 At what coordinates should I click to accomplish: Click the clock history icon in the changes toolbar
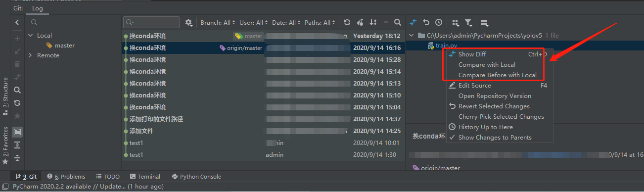pyautogui.click(x=439, y=22)
